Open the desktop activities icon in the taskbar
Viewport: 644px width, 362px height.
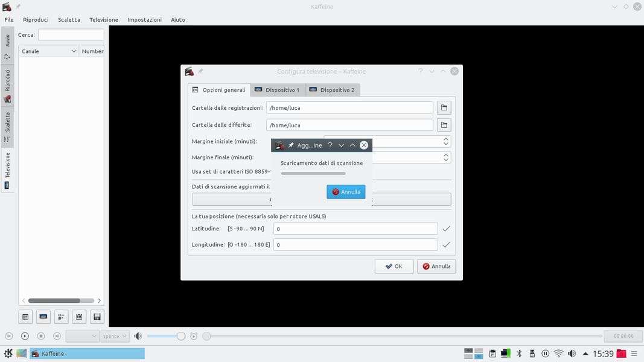21,354
